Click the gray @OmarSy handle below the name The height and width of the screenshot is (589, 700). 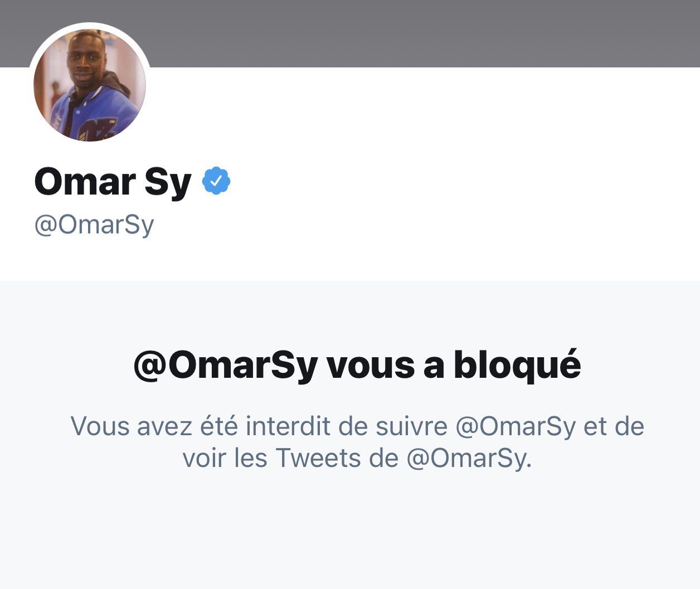pyautogui.click(x=94, y=225)
